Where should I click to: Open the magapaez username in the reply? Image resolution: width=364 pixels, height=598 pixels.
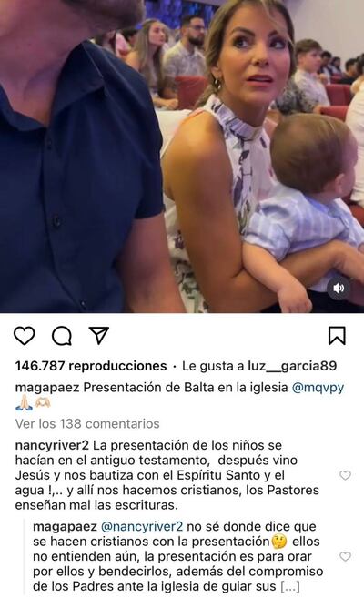(x=65, y=527)
